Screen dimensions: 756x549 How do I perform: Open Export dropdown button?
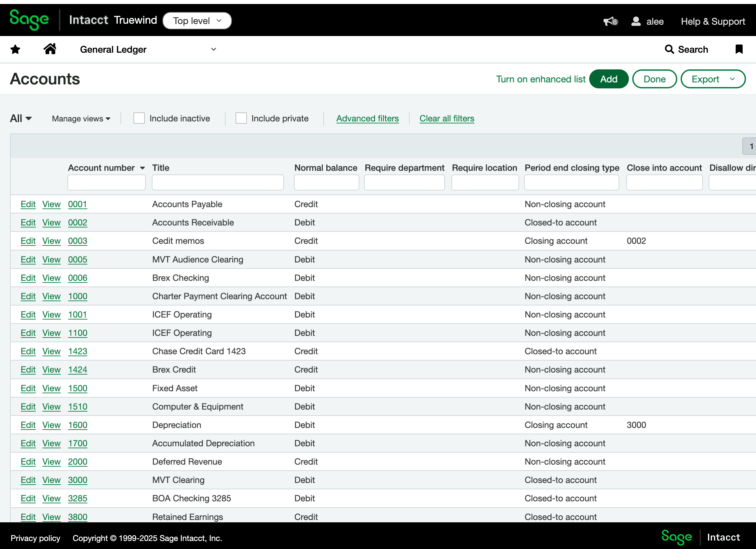pos(713,79)
